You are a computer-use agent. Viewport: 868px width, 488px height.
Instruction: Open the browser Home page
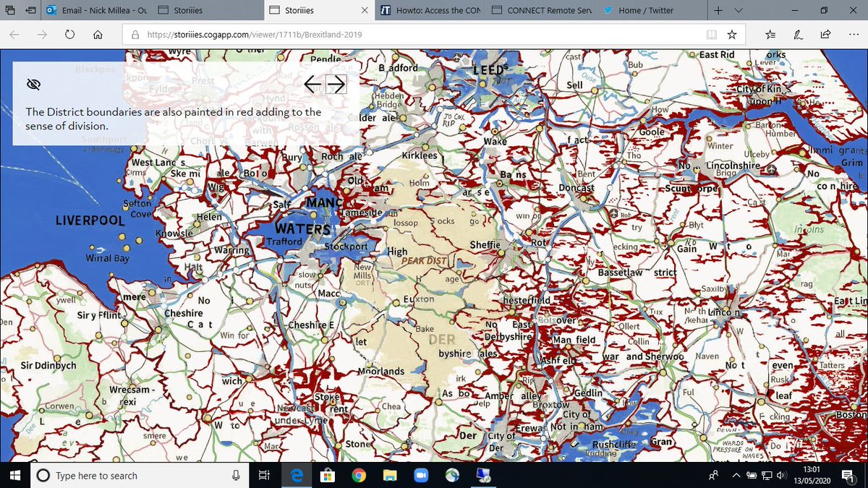click(98, 34)
